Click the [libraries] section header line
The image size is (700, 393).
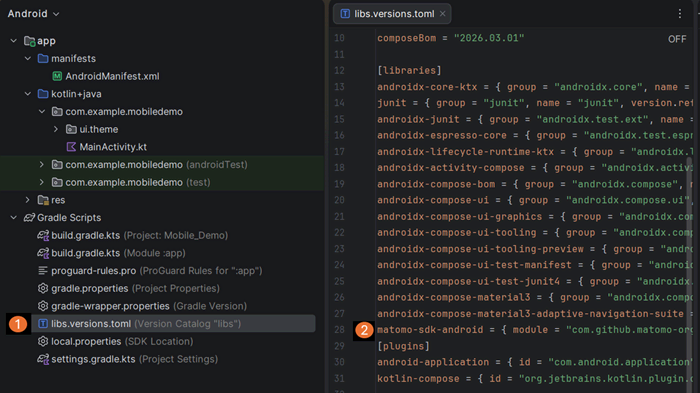[409, 71]
